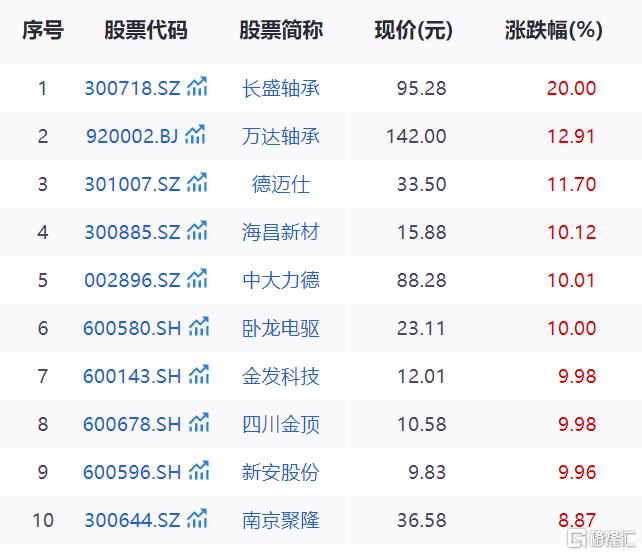Screen dimensions: 642x555
Task: Click stock name 海昌新材
Action: 281,232
